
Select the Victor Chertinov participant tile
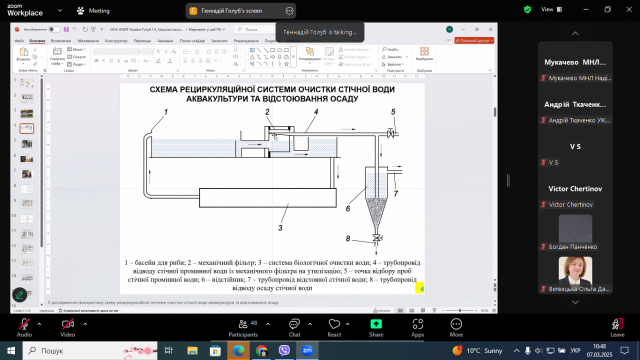tap(575, 189)
